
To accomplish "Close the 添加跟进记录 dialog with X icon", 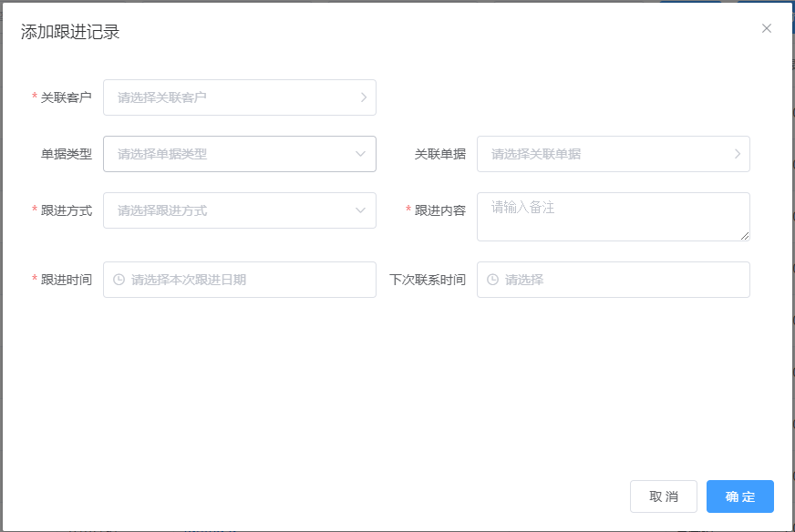I will (767, 28).
